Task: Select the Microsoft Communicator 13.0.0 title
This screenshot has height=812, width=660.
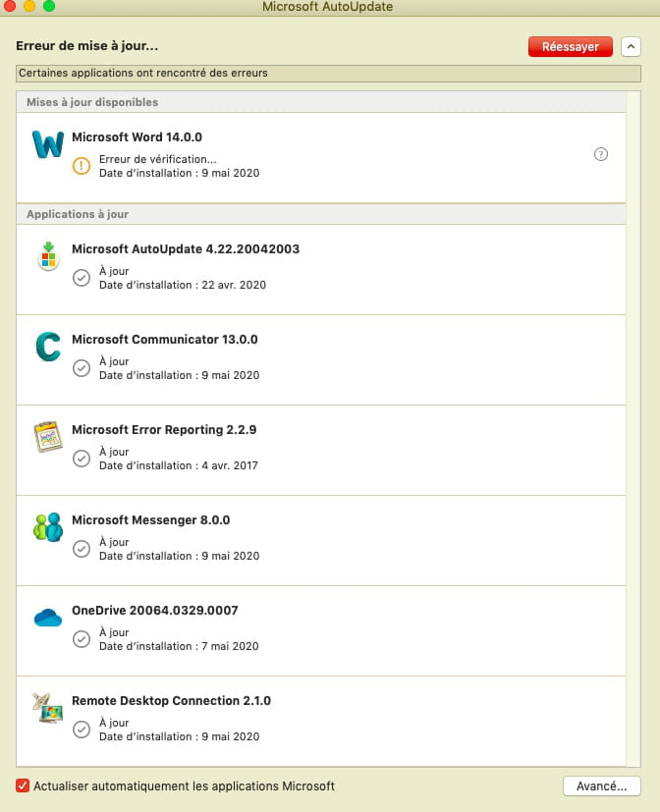Action: (165, 339)
